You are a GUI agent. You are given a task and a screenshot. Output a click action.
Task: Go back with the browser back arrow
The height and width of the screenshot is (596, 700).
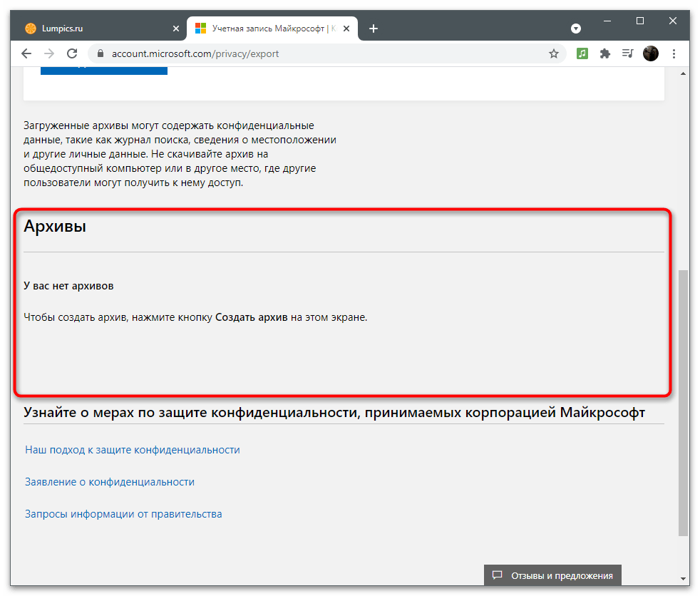click(26, 53)
